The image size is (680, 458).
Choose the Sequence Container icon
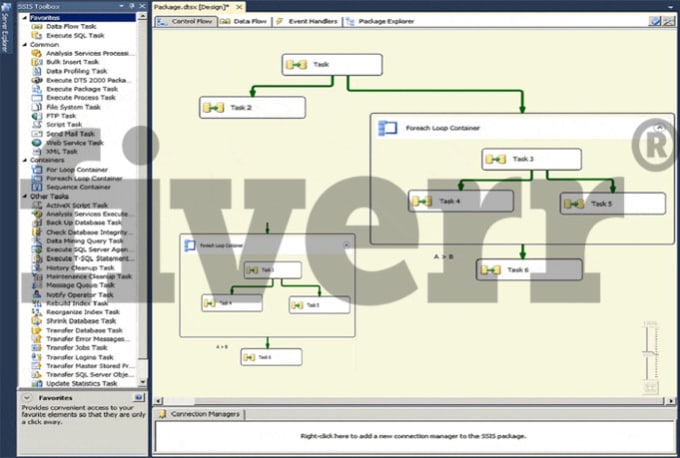pyautogui.click(x=37, y=187)
